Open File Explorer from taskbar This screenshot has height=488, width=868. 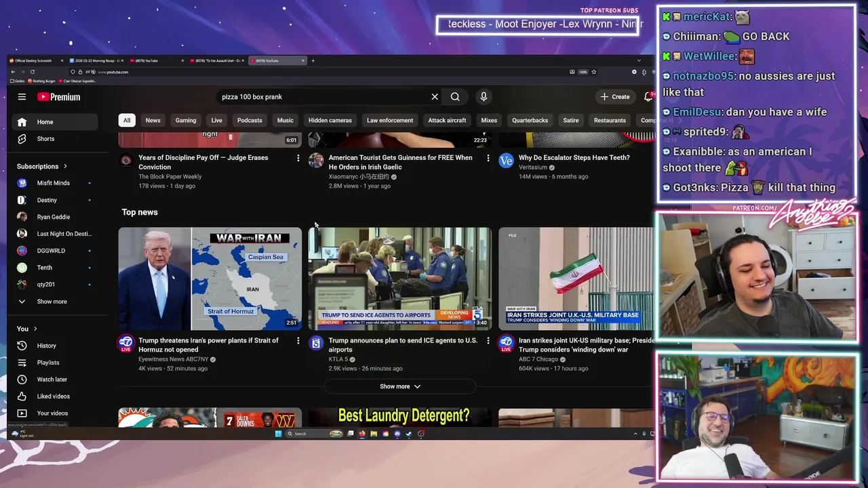coord(374,434)
